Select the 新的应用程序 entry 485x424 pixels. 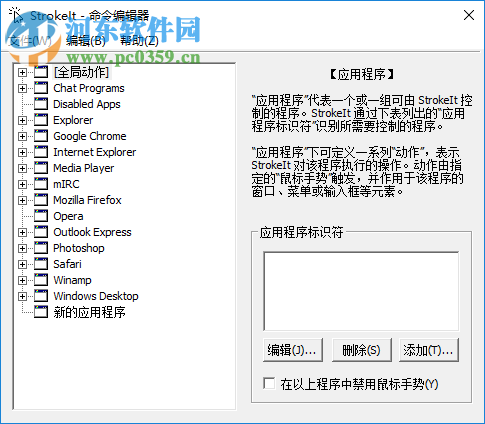89,312
